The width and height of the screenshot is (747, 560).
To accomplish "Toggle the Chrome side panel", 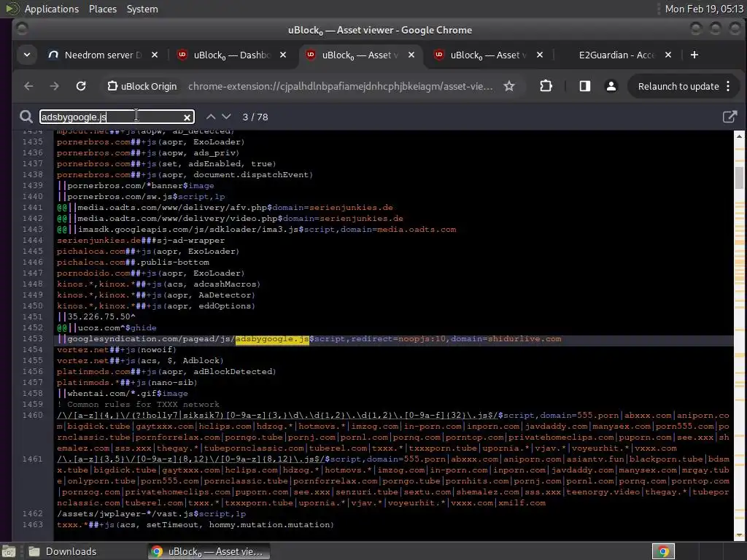I will tap(585, 86).
